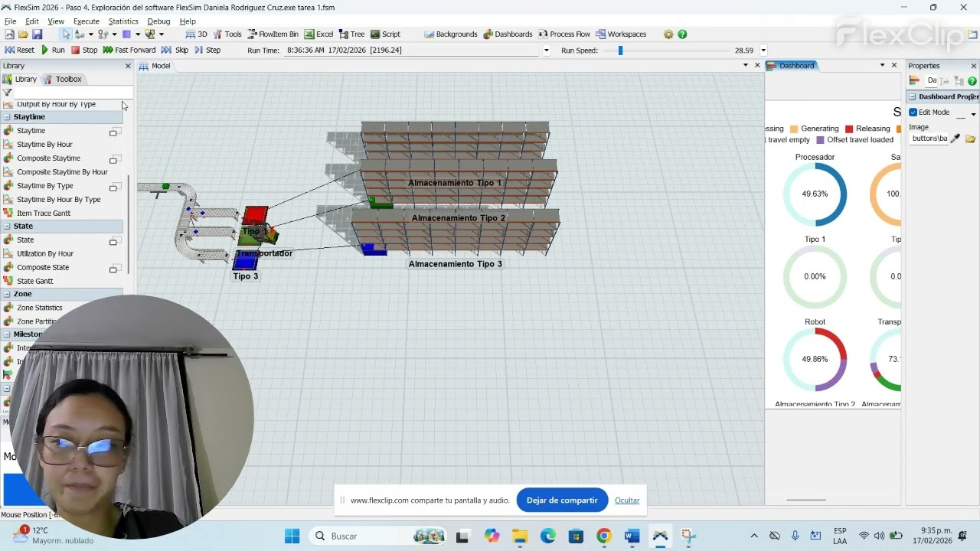
Task: Click the Image path field in Properties
Action: tap(929, 139)
